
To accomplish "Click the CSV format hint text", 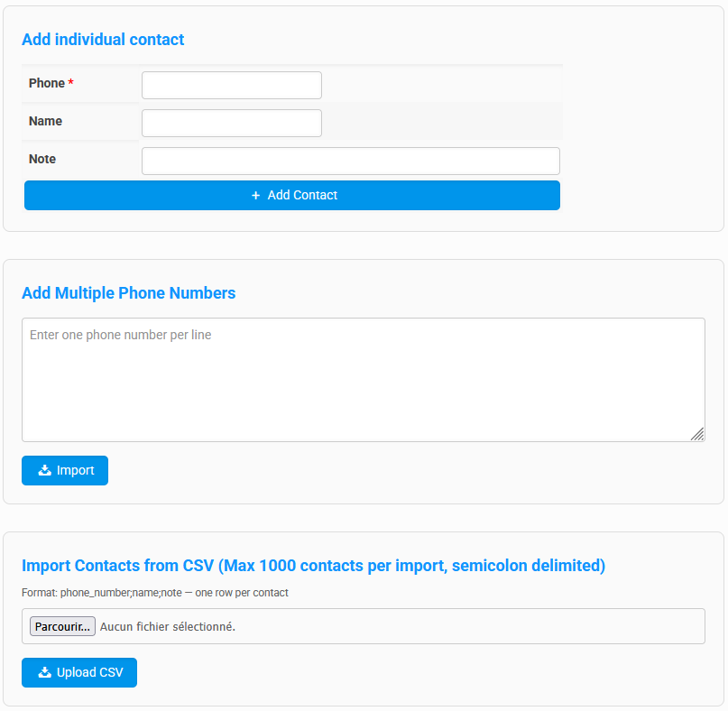I will click(x=155, y=593).
